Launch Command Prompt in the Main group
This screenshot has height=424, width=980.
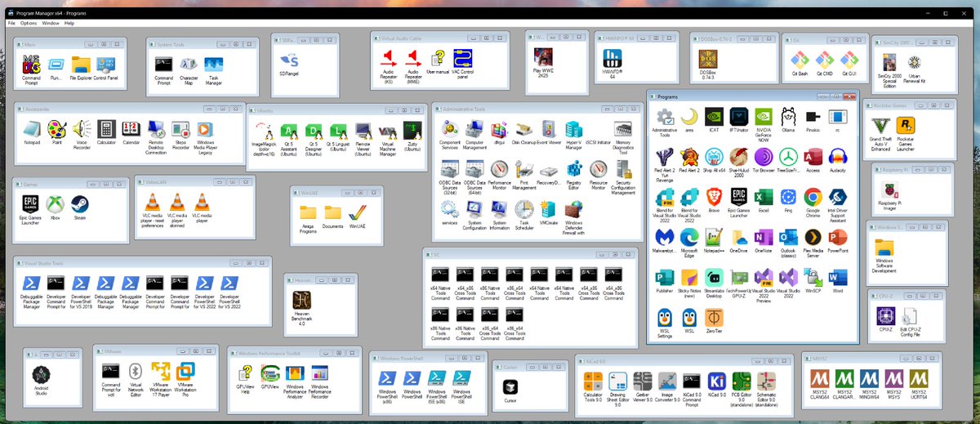tap(32, 63)
